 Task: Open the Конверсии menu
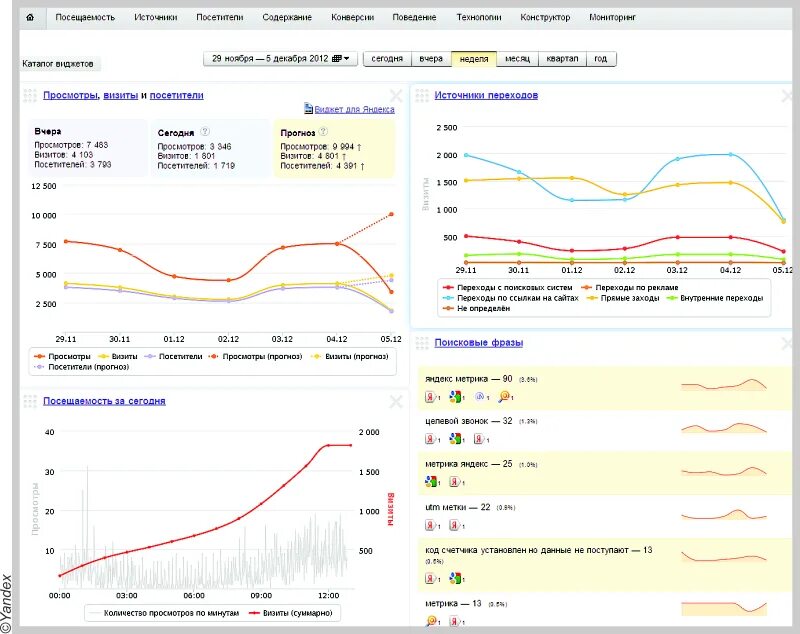tap(352, 17)
